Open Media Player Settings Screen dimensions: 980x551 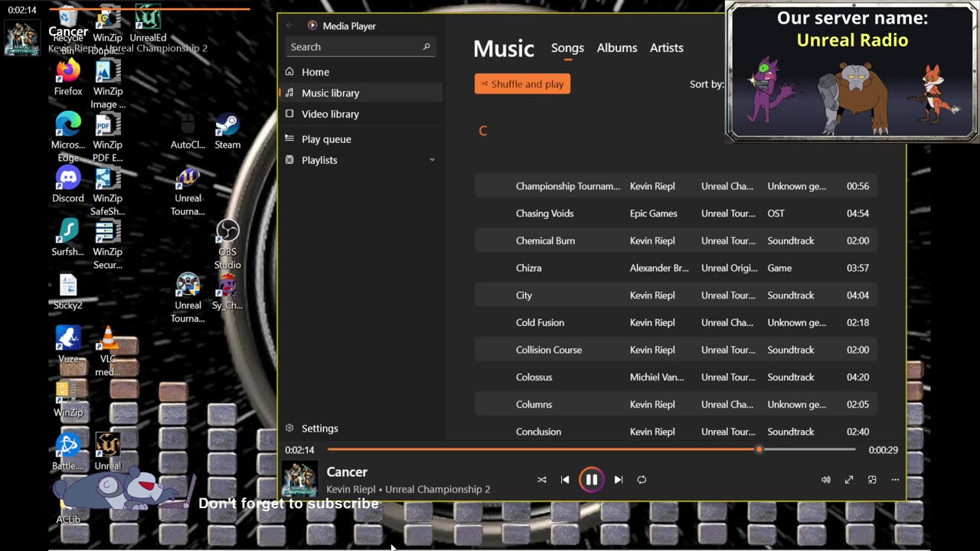click(x=361, y=429)
